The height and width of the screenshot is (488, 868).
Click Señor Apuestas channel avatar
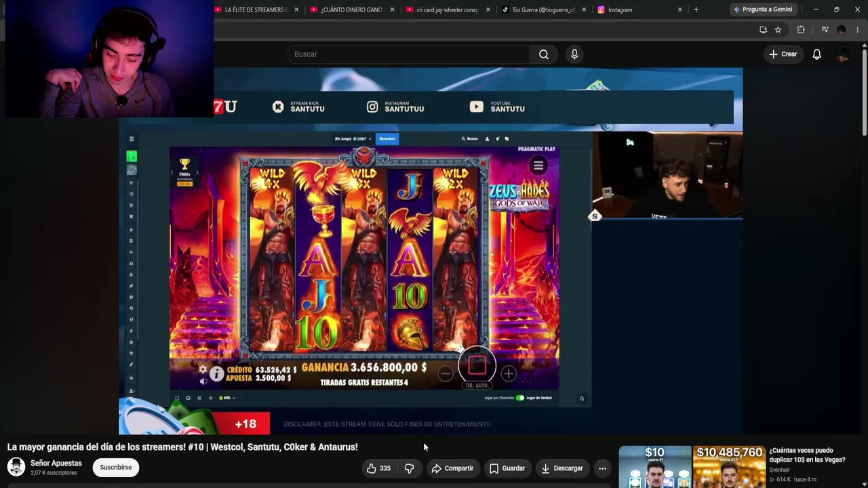point(16,467)
